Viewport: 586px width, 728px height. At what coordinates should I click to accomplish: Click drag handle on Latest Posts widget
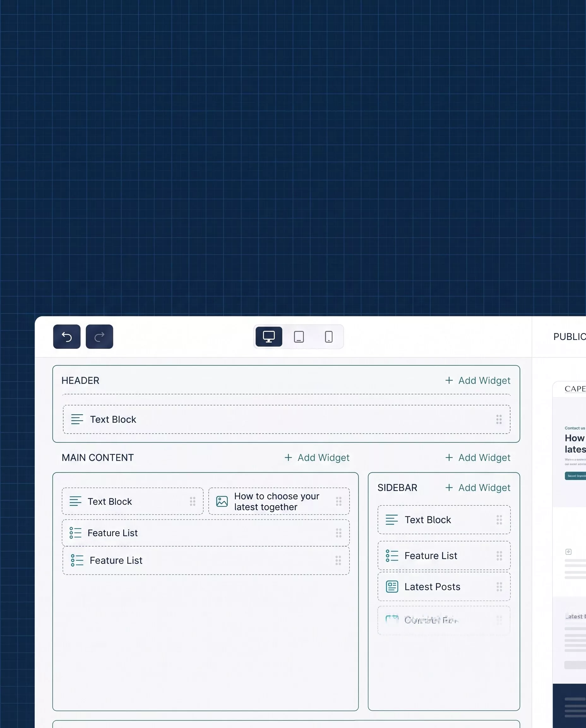pyautogui.click(x=499, y=586)
